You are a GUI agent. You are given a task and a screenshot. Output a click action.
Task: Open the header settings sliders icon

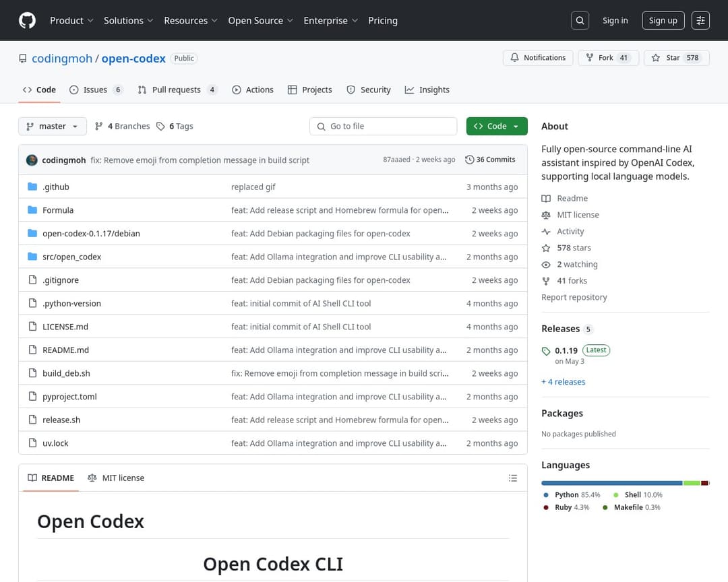point(700,20)
